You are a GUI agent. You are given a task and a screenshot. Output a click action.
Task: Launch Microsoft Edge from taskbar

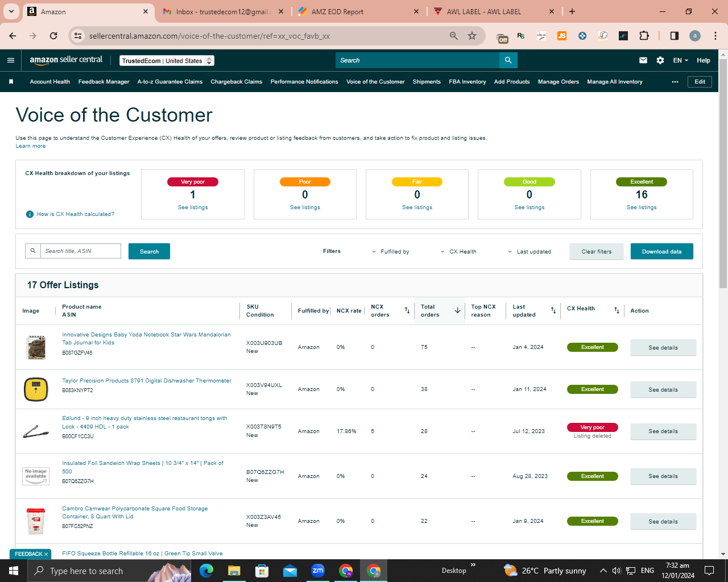[x=206, y=571]
